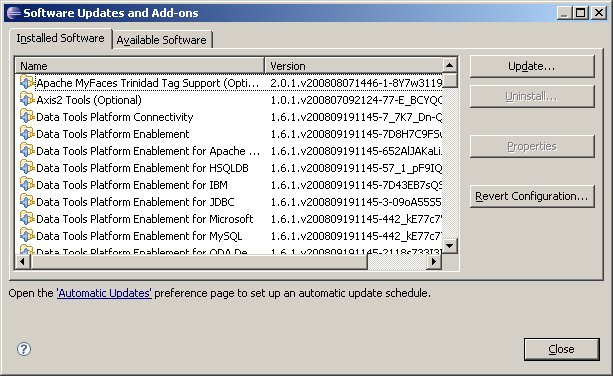This screenshot has width=613, height=376.
Task: Close window using title bar X
Action: (x=599, y=13)
